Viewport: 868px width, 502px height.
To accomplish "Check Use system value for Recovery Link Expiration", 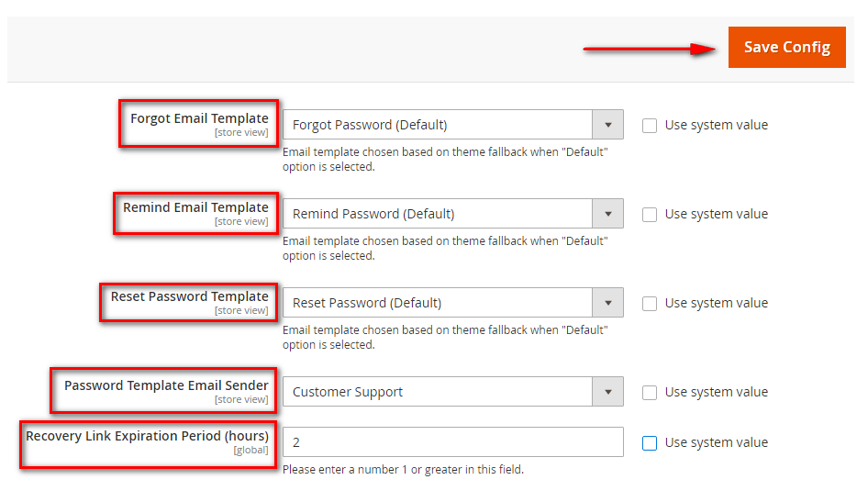I will point(650,443).
